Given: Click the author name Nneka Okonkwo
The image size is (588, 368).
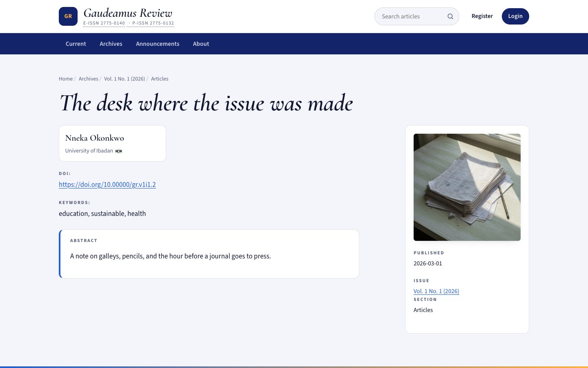Looking at the screenshot, I should click(x=95, y=138).
